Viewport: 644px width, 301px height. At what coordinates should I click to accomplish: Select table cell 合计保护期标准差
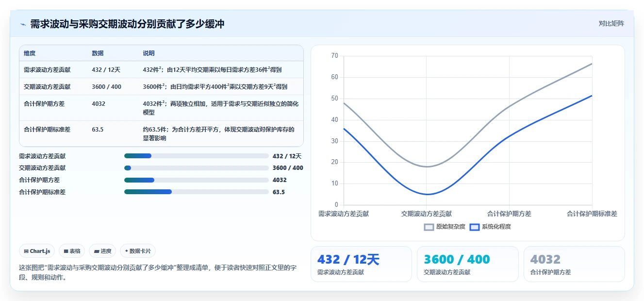47,130
